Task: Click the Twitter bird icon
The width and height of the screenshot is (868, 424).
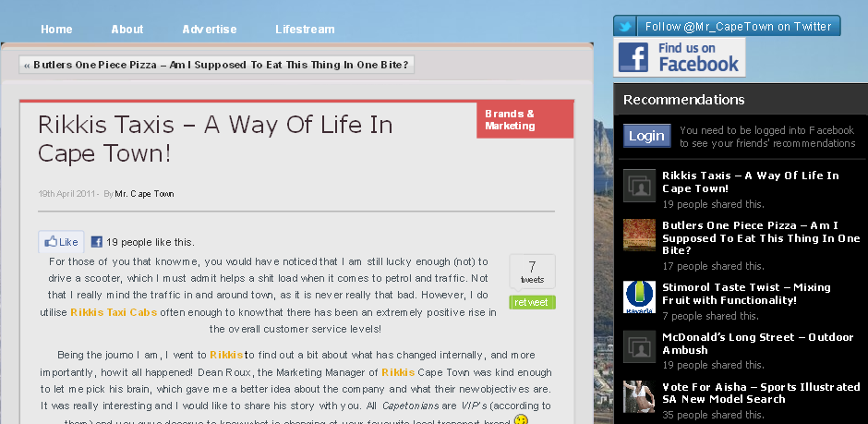Action: coord(625,27)
